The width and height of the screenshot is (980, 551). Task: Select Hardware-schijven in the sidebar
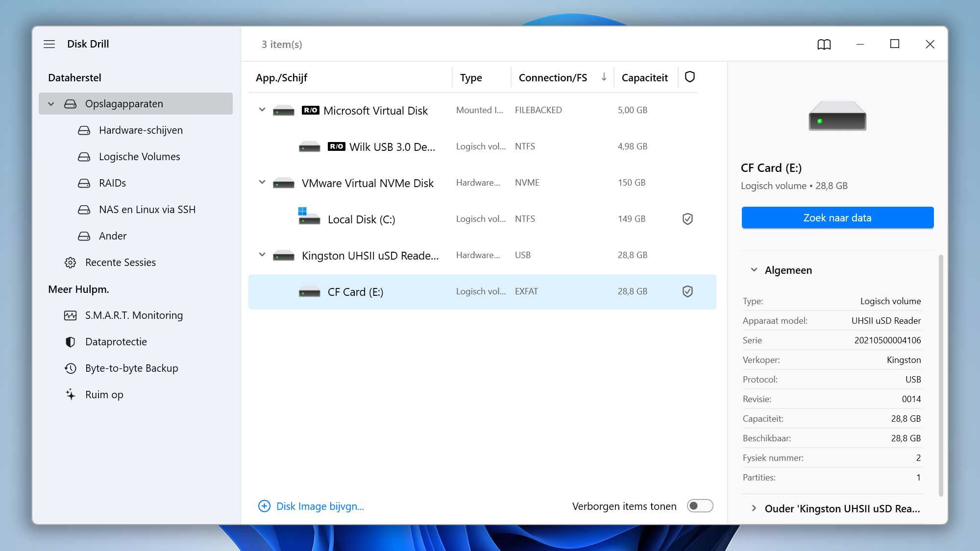coord(136,130)
